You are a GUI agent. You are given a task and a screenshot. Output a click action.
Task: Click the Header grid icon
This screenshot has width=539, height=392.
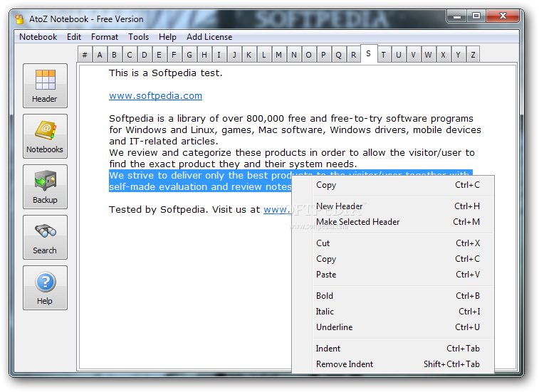pos(45,80)
